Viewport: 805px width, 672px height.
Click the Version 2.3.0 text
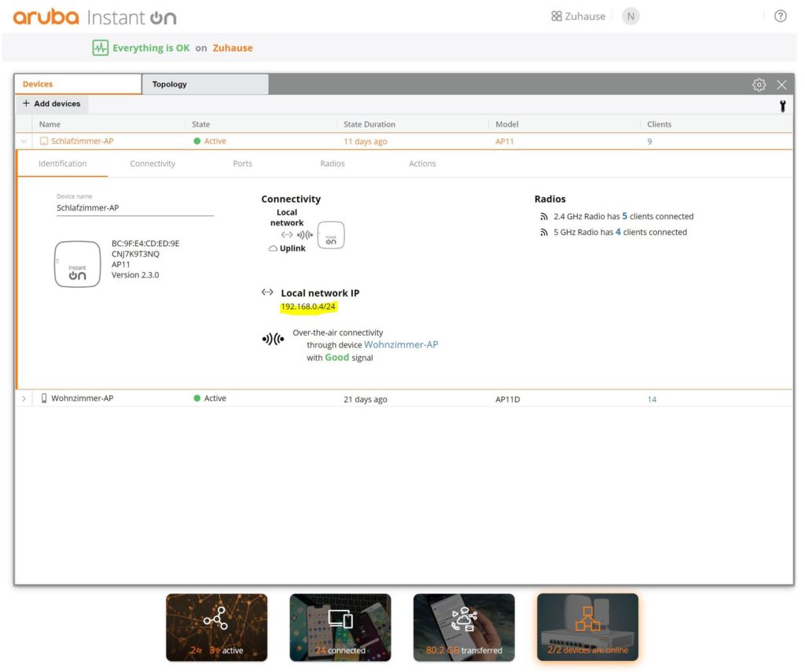[135, 275]
